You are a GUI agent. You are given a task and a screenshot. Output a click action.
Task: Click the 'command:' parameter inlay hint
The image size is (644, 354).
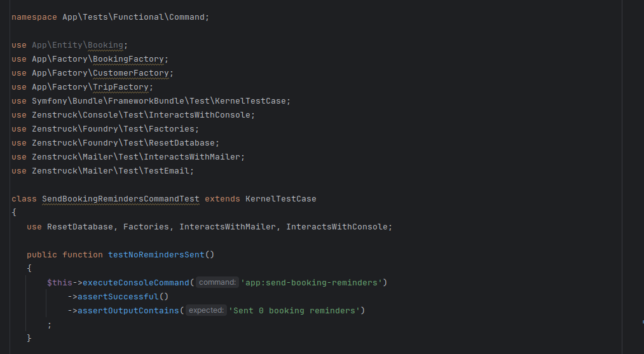pyautogui.click(x=217, y=282)
